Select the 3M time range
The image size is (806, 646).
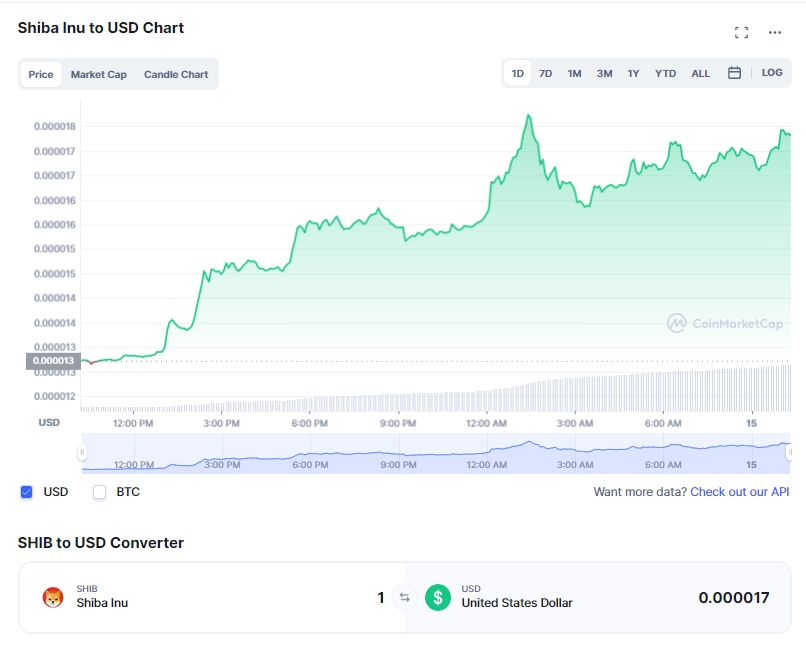[604, 73]
